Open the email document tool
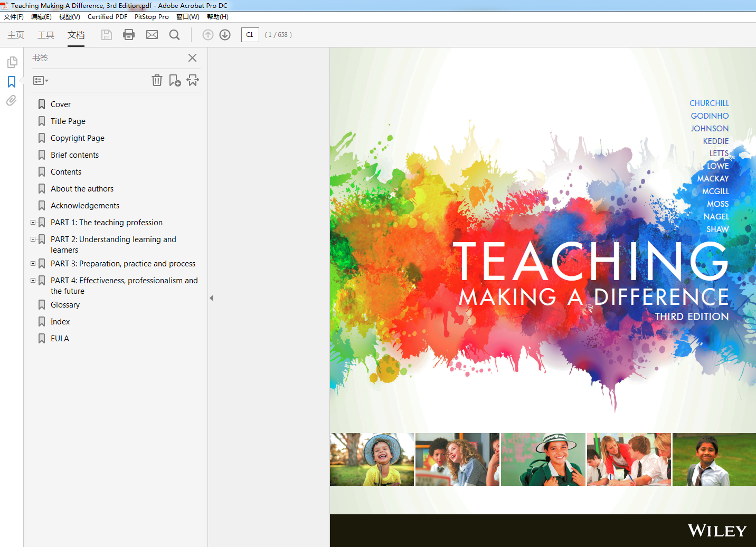The height and width of the screenshot is (547, 756). point(152,34)
